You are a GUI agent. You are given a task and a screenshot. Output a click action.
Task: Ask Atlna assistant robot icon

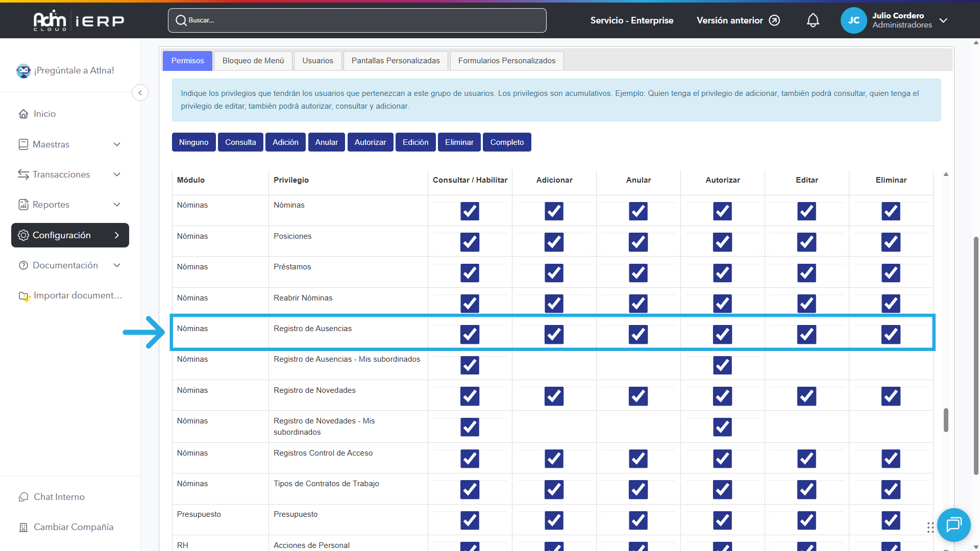pyautogui.click(x=23, y=71)
